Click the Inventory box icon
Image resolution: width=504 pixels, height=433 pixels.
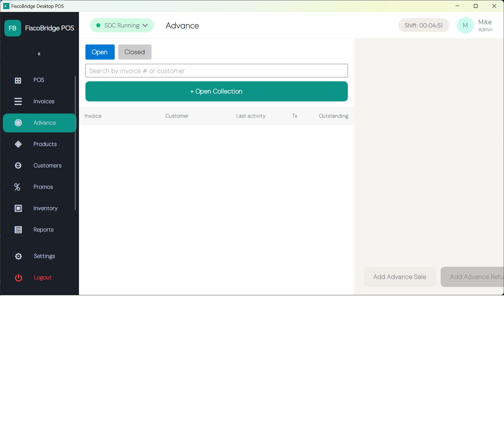point(18,208)
